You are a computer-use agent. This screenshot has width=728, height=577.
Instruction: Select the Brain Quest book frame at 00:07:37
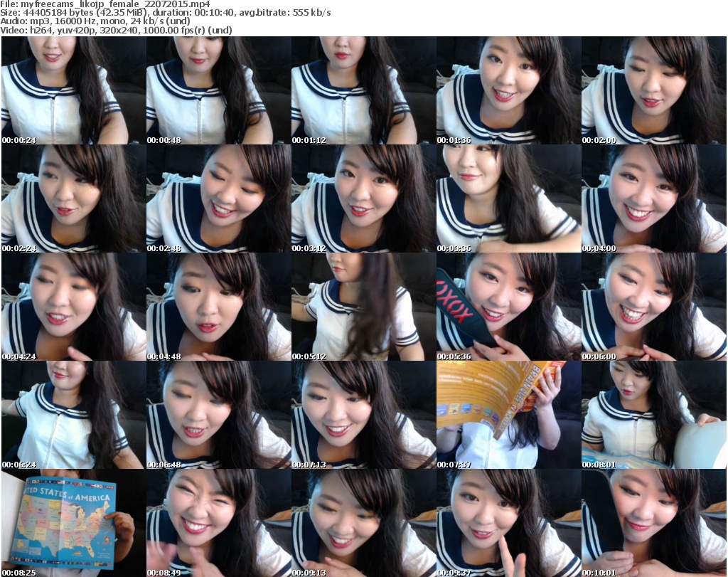[508, 415]
